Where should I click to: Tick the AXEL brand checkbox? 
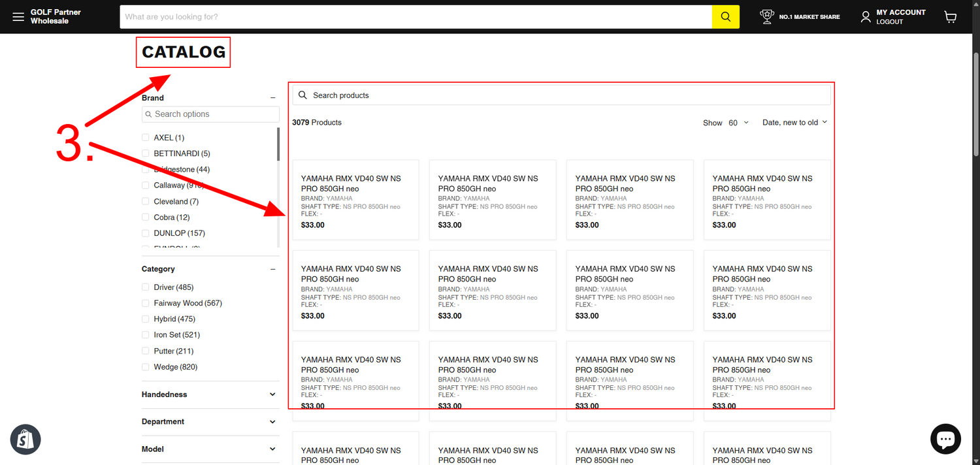click(146, 138)
